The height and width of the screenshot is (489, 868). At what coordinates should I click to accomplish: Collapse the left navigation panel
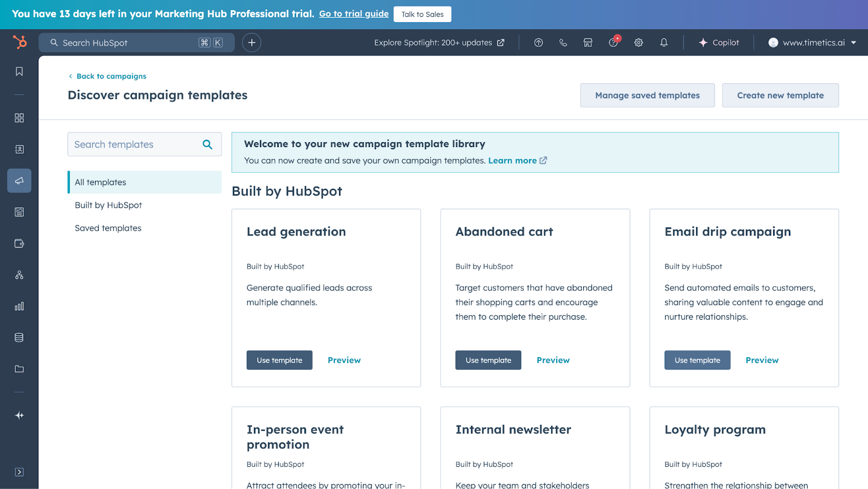coord(19,472)
